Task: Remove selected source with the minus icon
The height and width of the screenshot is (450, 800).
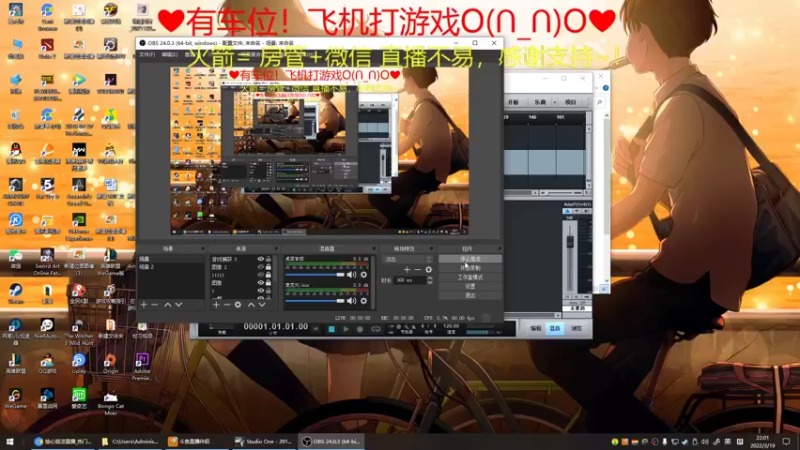Action: pyautogui.click(x=227, y=305)
